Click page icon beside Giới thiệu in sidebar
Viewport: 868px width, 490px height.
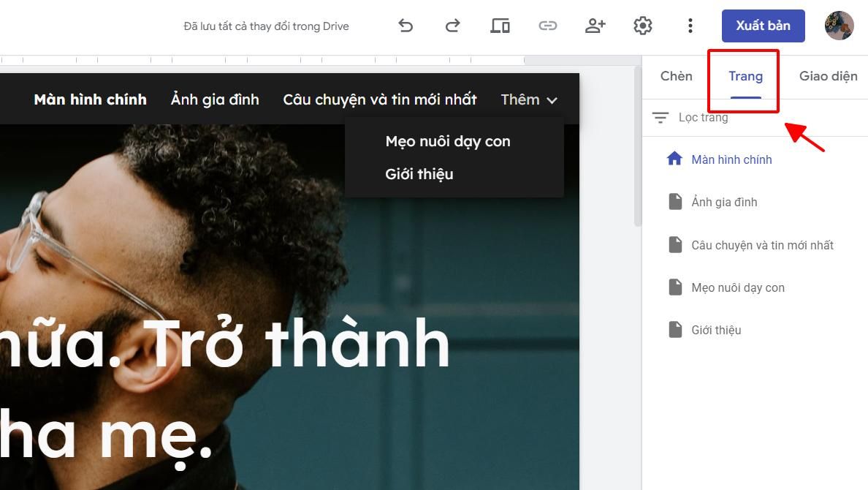pos(675,330)
